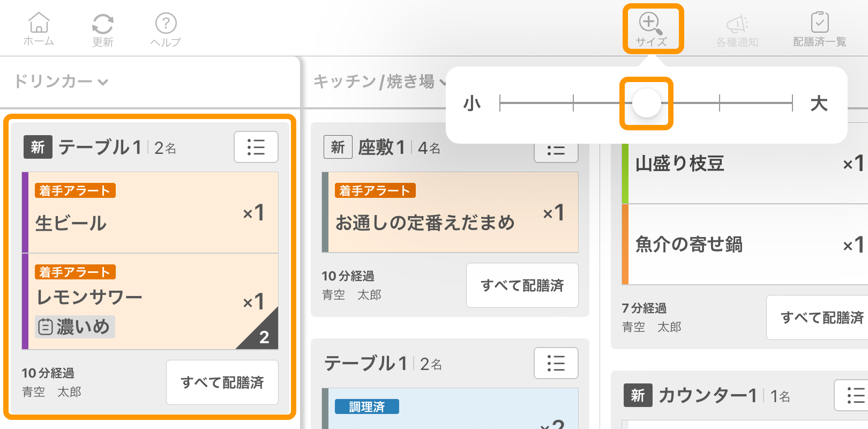Click the 更新 refresh icon
The height and width of the screenshot is (429, 868).
(x=102, y=29)
